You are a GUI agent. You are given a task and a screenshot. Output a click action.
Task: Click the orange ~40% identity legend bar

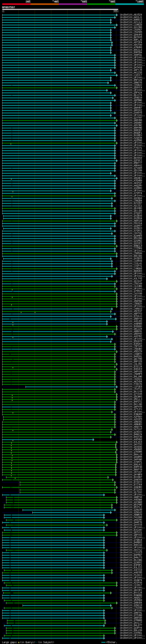point(45,4)
